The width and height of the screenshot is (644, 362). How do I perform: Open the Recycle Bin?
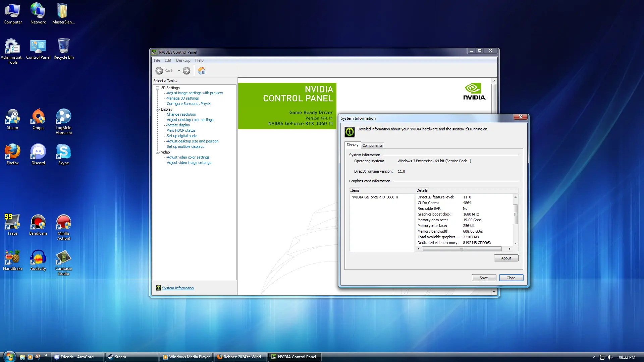coord(63,49)
